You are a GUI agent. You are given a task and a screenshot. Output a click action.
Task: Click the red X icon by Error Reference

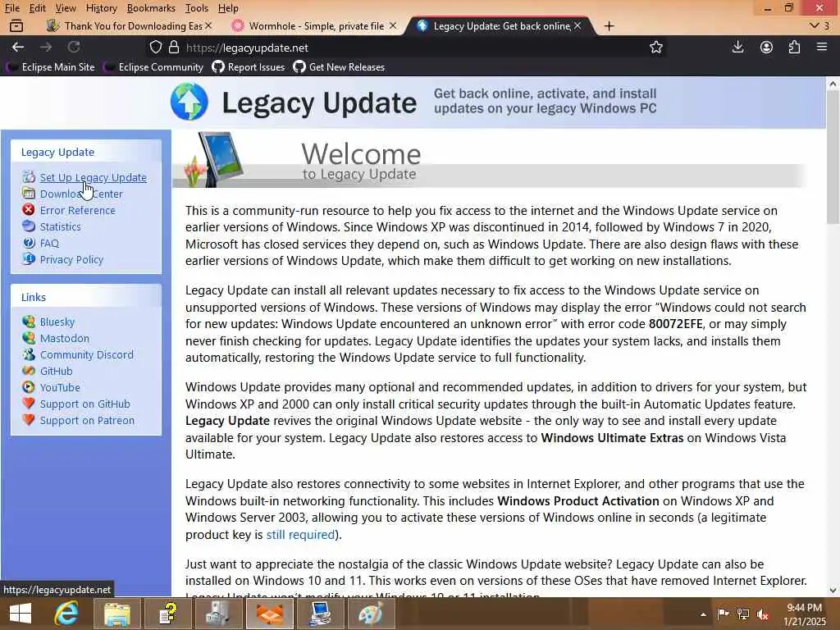29,209
